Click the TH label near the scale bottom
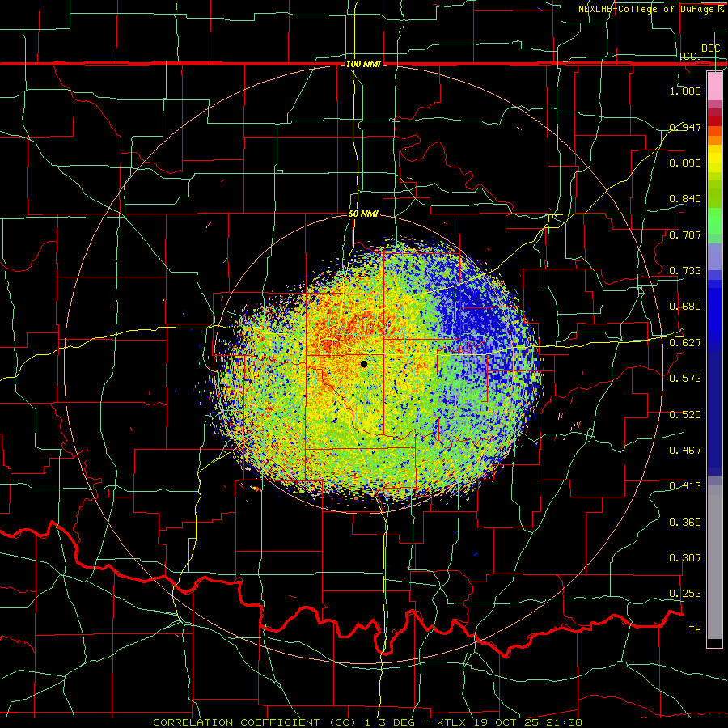Screen dimensions: 728x728 (695, 630)
